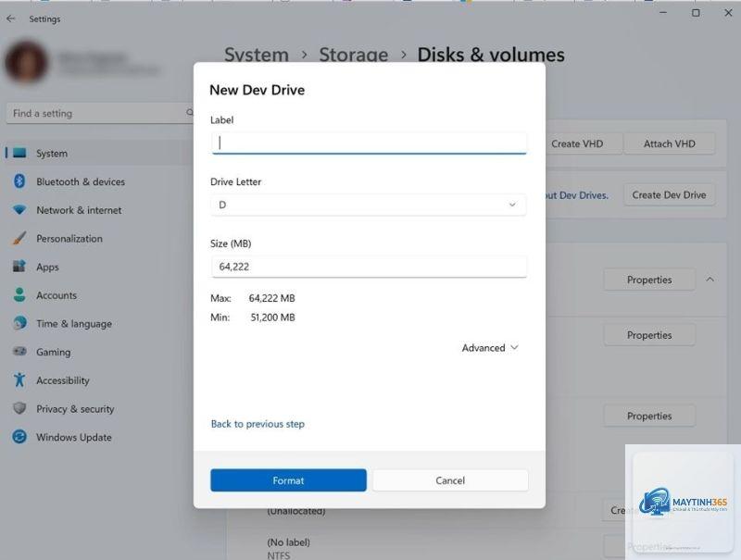Click the back arrow in Settings
741x560 pixels.
pos(11,19)
